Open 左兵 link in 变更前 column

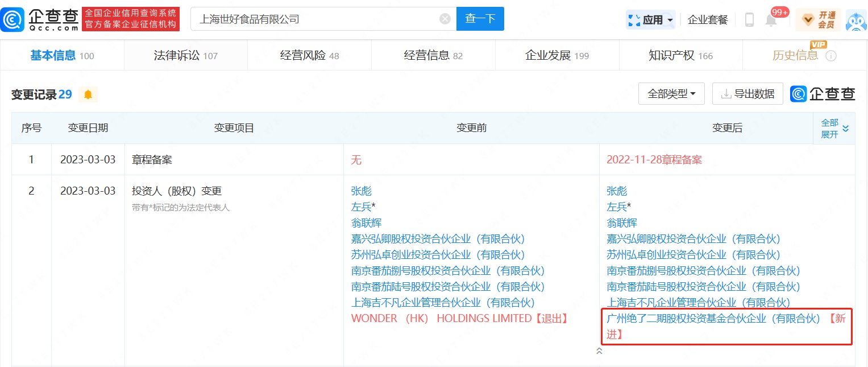click(362, 207)
